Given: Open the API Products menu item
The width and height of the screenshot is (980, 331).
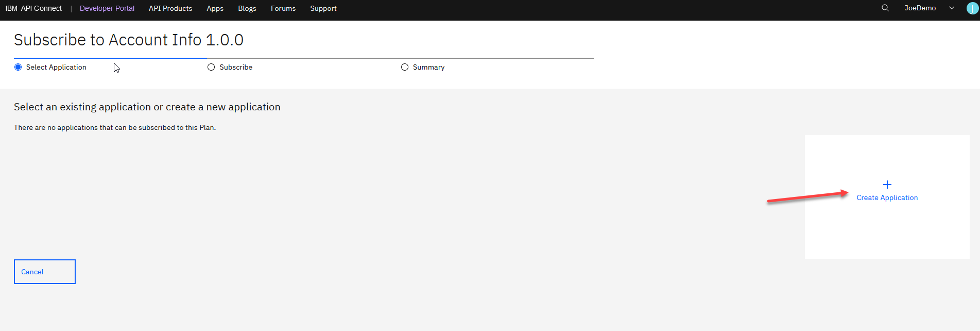Looking at the screenshot, I should [x=170, y=8].
